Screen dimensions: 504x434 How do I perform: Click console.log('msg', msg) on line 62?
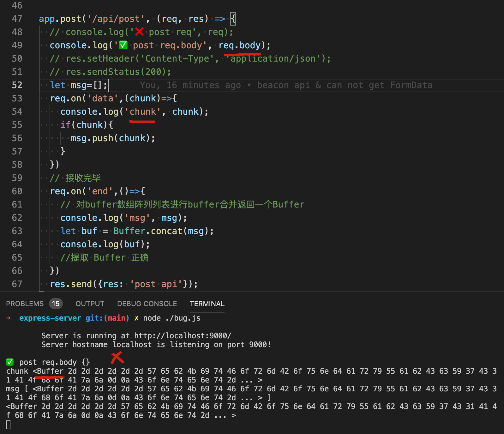[x=124, y=218]
